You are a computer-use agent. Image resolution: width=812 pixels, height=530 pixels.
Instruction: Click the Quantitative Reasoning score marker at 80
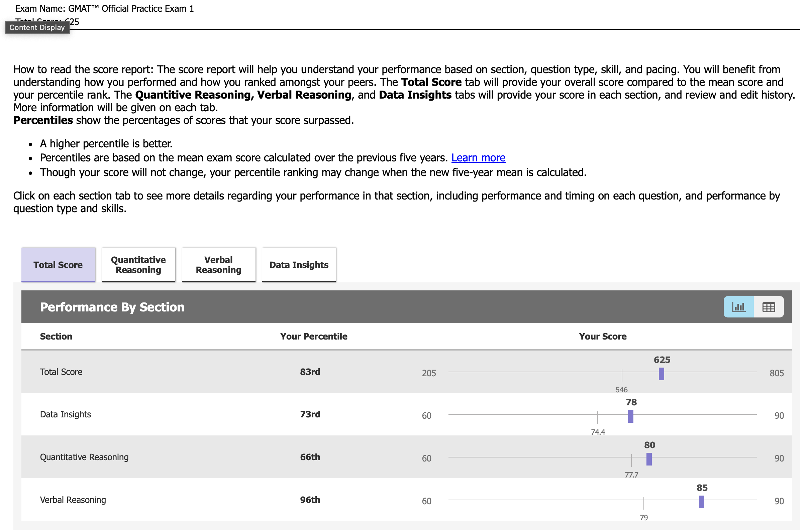pyautogui.click(x=649, y=459)
